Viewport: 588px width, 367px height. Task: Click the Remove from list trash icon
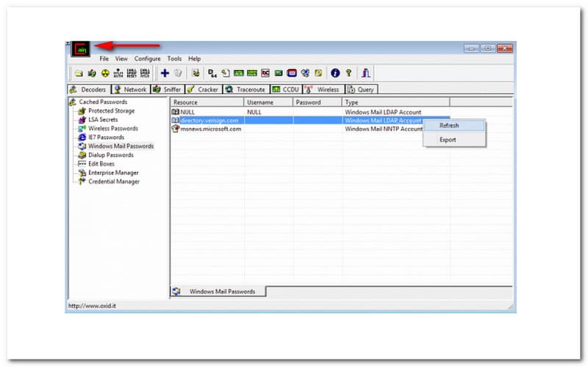pyautogui.click(x=177, y=73)
